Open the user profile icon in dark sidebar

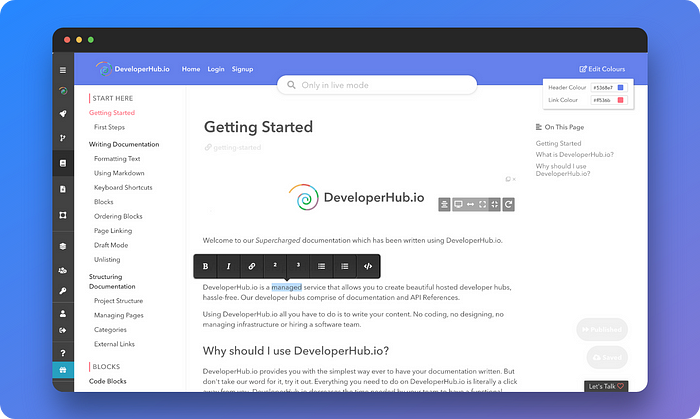[63, 314]
